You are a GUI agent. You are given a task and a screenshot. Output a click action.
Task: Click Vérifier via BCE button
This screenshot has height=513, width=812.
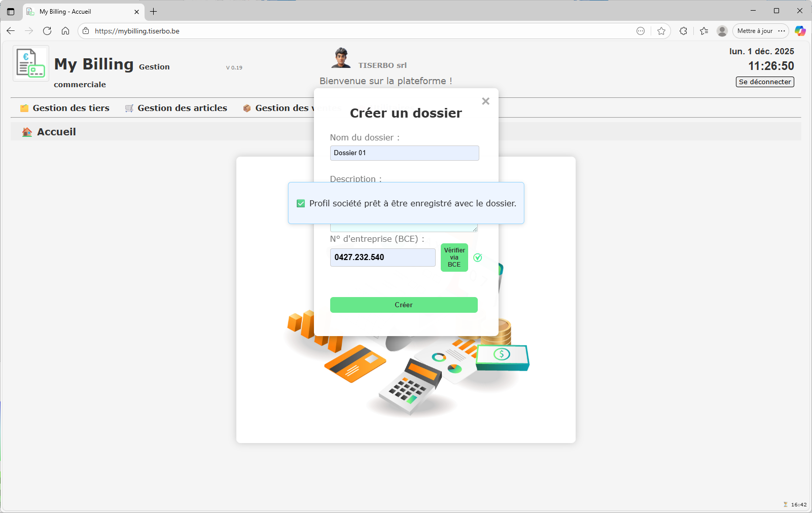tap(454, 258)
